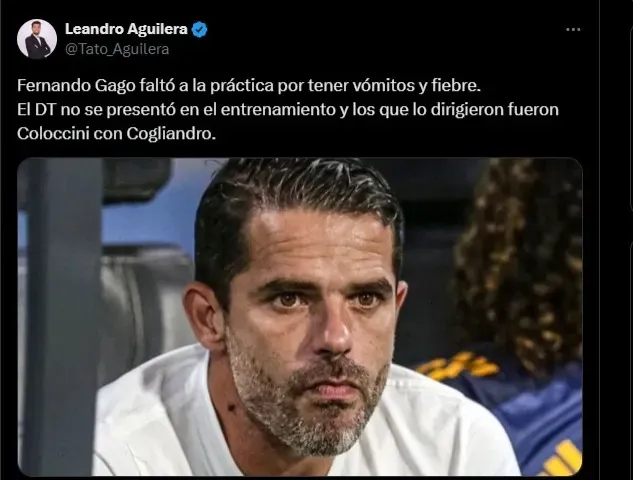Click the sentence about vómitos y fiebre
The width and height of the screenshot is (633, 480).
pos(249,86)
